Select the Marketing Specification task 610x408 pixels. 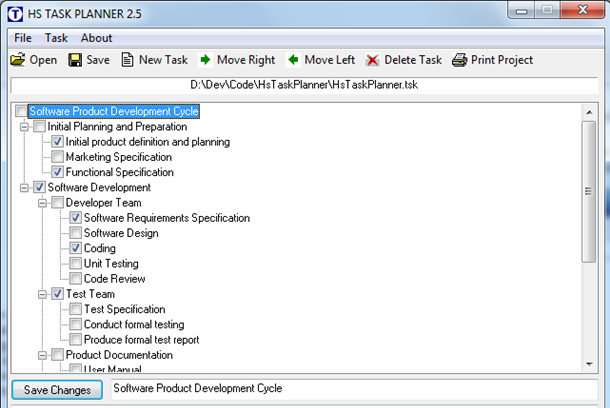click(119, 157)
